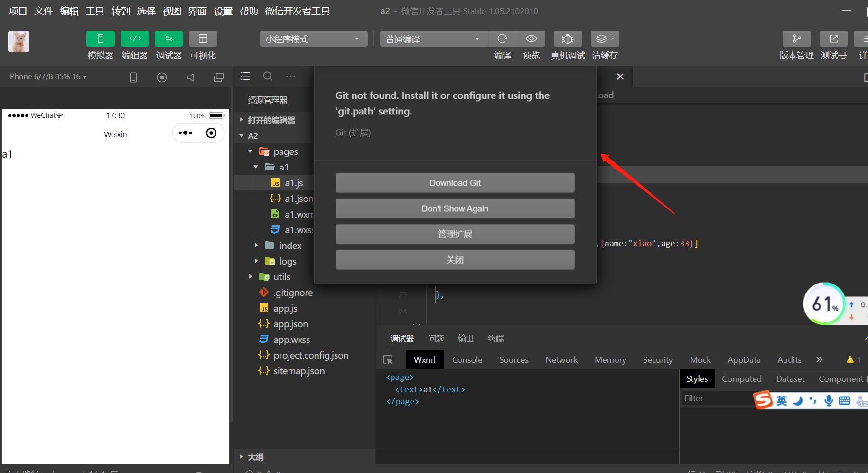Open the 项目 menu
Viewport: 868px width, 473px height.
point(18,11)
